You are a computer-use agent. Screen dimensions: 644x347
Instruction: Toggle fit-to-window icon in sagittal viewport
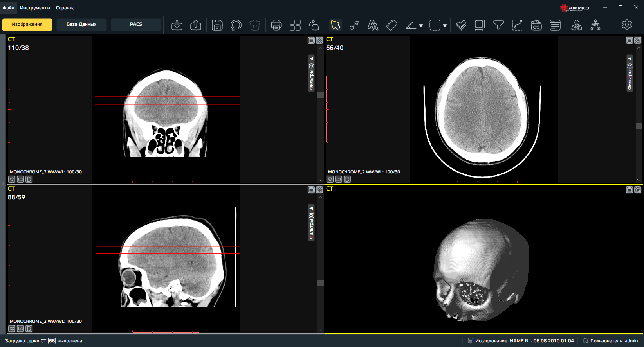coord(12,329)
